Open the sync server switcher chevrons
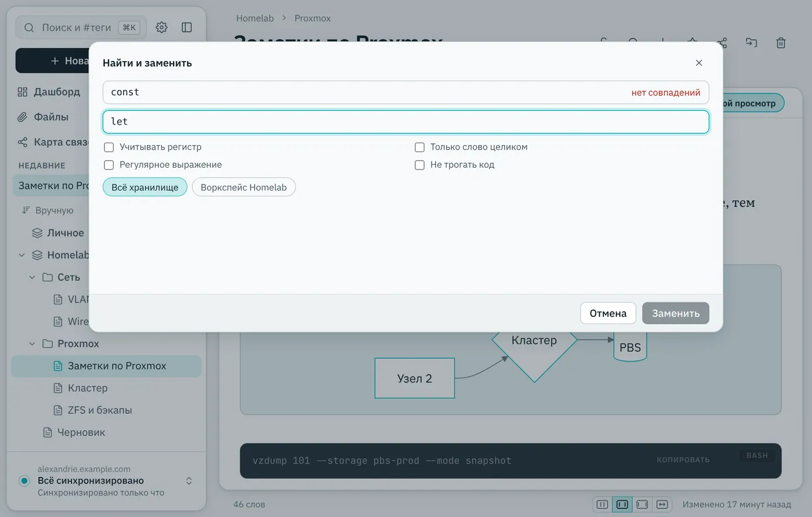This screenshot has height=517, width=812. pos(189,480)
